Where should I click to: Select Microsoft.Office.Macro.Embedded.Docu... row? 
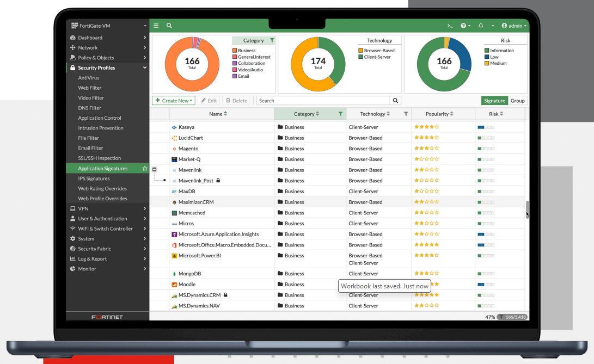[337, 245]
